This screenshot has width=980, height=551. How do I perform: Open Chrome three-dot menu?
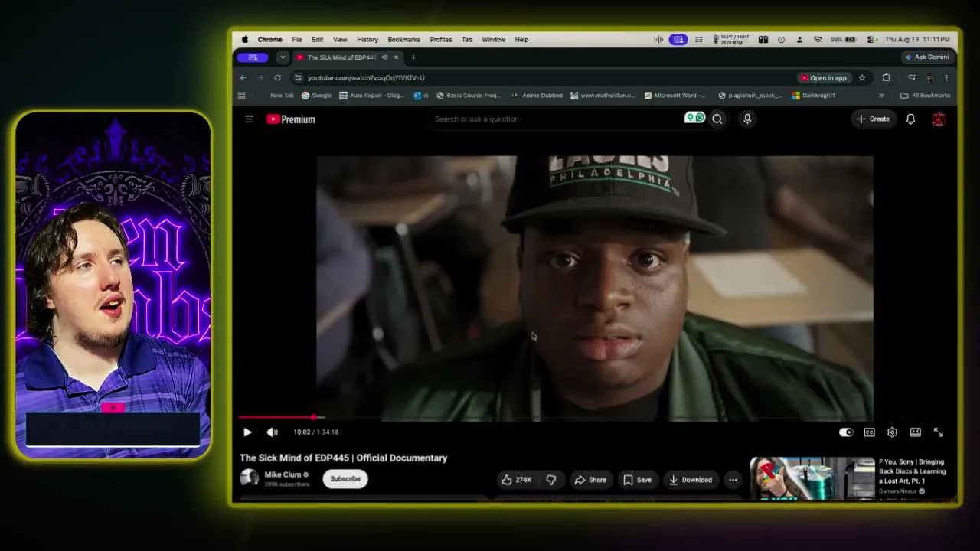[946, 77]
